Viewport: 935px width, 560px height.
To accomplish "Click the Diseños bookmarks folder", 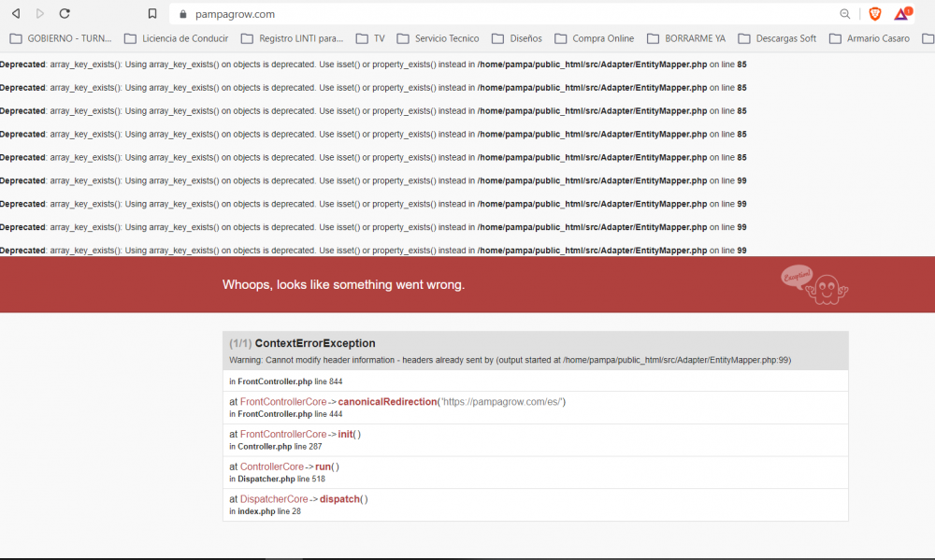I will pos(518,38).
